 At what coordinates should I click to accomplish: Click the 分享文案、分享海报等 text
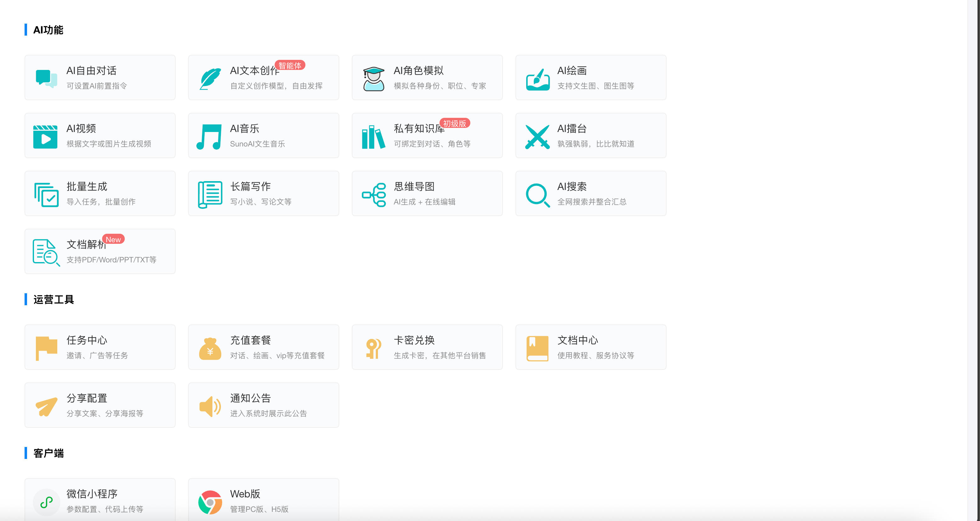tap(105, 414)
